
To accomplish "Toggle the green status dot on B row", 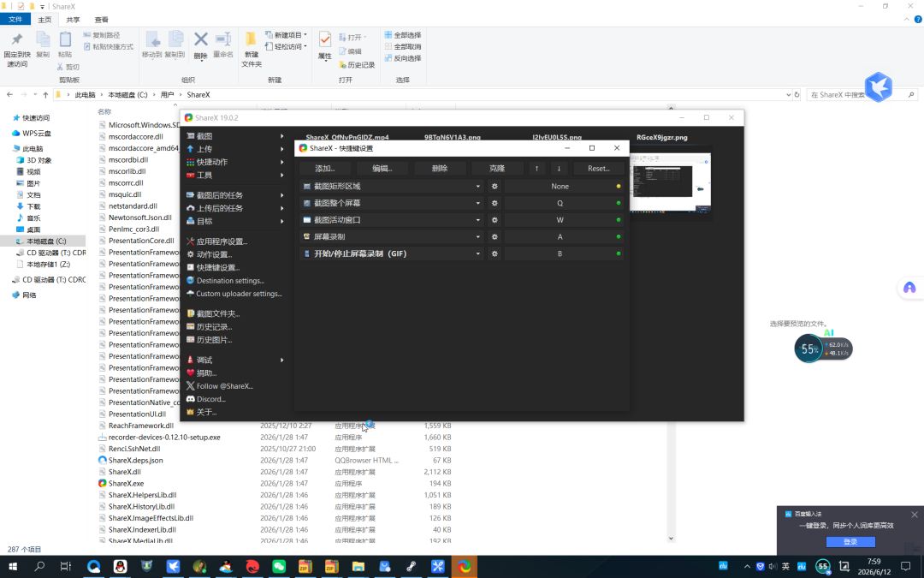I will pyautogui.click(x=619, y=253).
